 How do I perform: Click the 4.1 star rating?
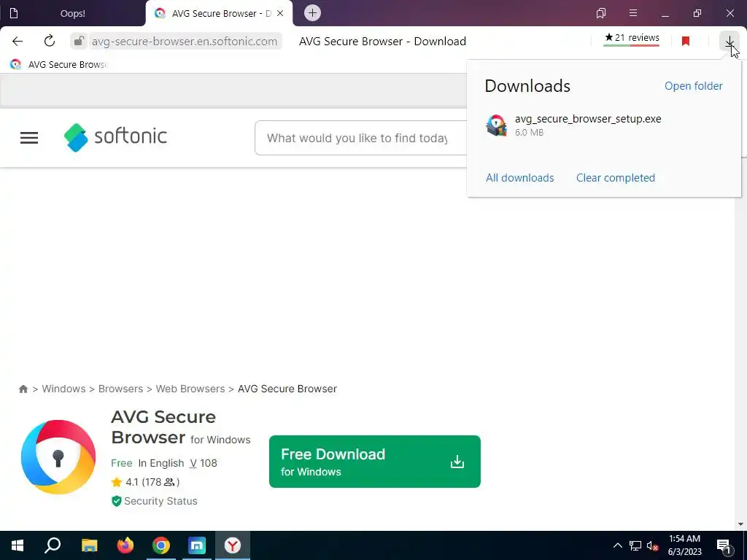point(145,482)
